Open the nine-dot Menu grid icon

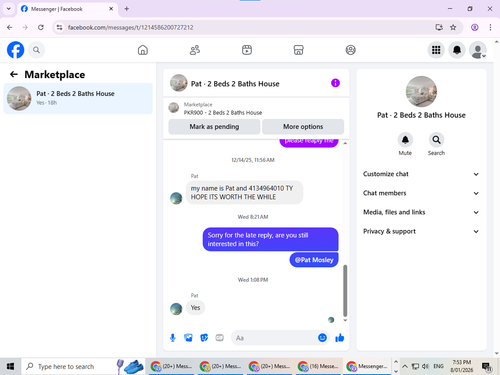tap(436, 50)
